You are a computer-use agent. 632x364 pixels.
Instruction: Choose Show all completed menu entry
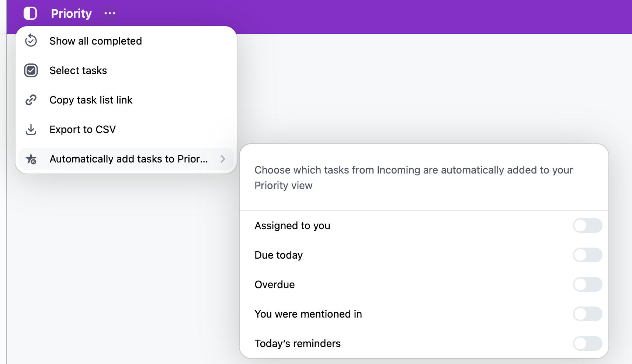pos(126,41)
